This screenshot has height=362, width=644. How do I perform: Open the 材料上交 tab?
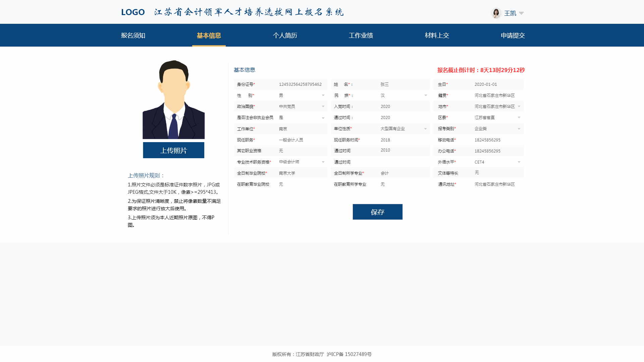coord(437,36)
